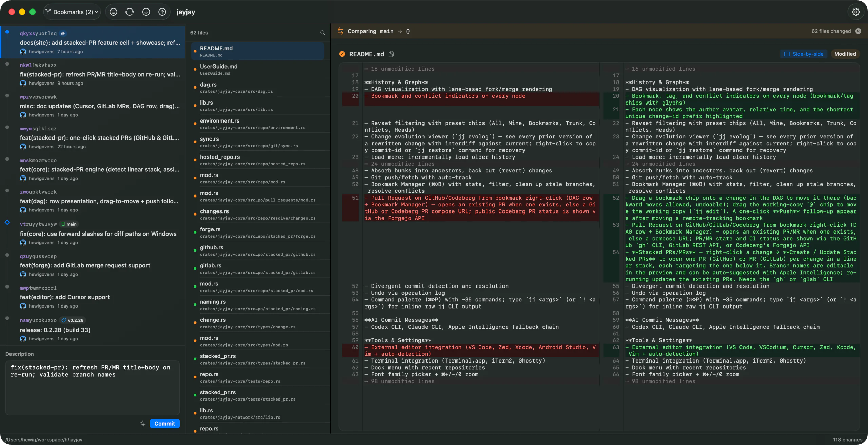The image size is (868, 445).
Task: Click the green status dot beside forge.rs
Action: [195, 232]
